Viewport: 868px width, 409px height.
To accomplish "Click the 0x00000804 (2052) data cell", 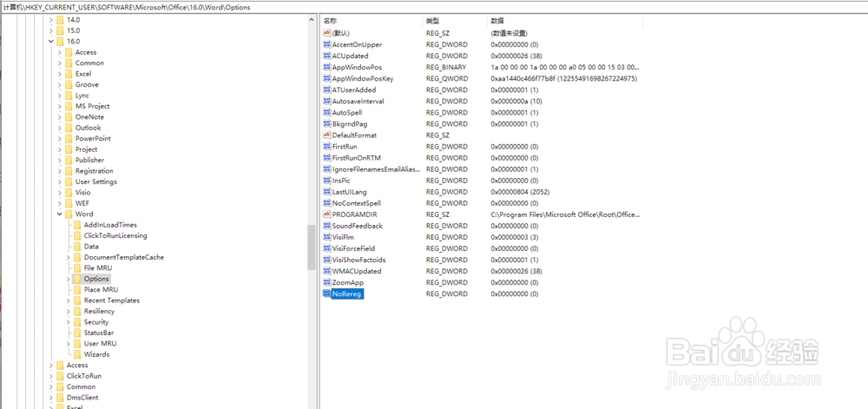I will 520,192.
